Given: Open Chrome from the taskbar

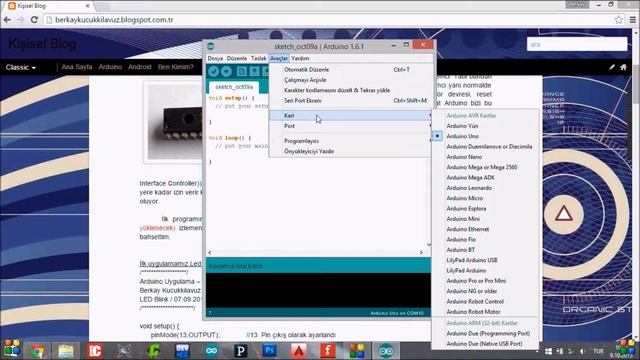Looking at the screenshot, I should coord(38,351).
